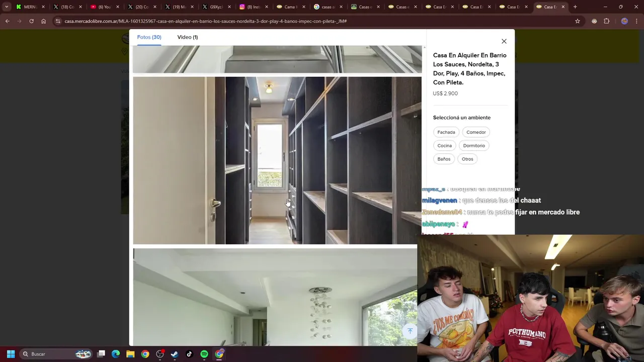The width and height of the screenshot is (644, 362).
Task: Switch to the MERN browser tab
Action: tap(30, 7)
